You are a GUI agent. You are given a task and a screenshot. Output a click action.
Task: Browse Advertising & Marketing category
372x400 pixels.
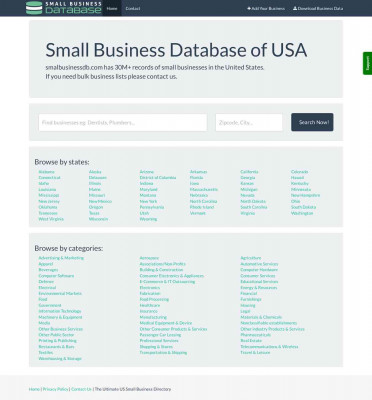click(x=61, y=258)
